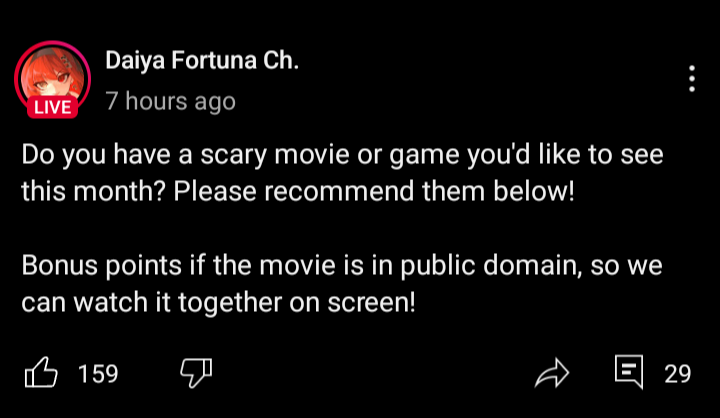This screenshot has height=418, width=720.
Task: Like the post with thumbs up icon
Action: pos(41,373)
